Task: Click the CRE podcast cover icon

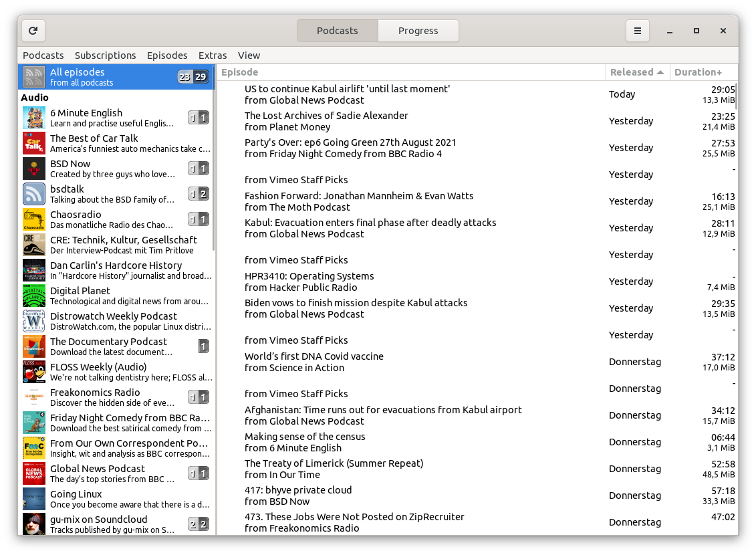Action: [x=33, y=245]
